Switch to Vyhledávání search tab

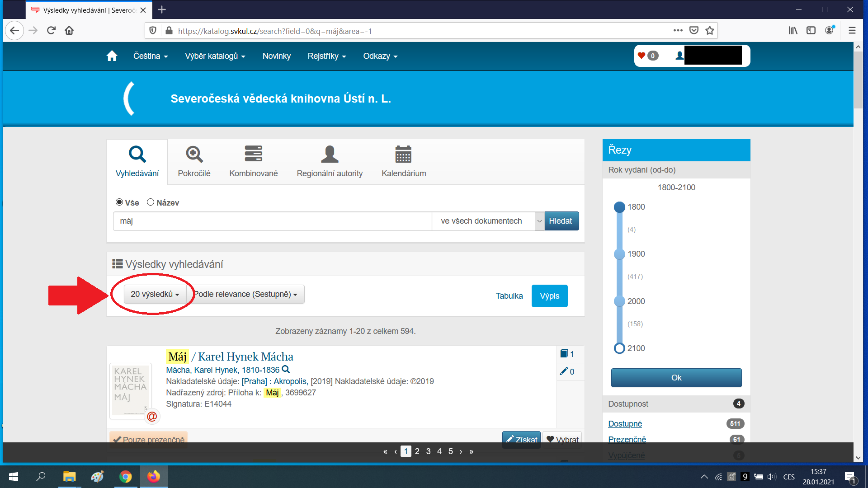point(137,161)
